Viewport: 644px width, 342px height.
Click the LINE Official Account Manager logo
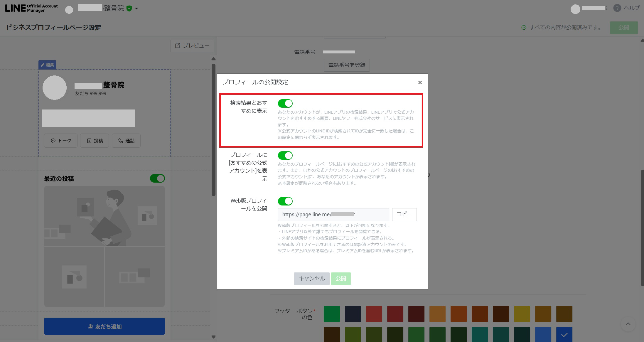(31, 8)
